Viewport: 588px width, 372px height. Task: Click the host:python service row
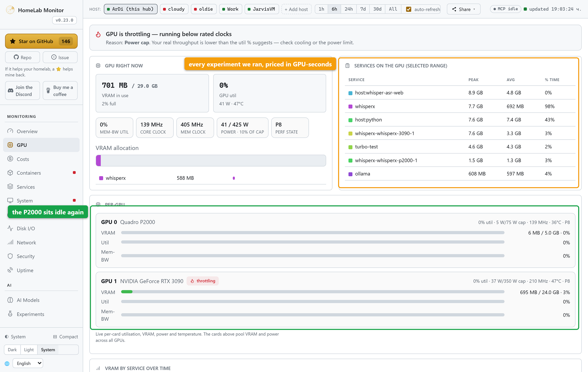click(460, 120)
